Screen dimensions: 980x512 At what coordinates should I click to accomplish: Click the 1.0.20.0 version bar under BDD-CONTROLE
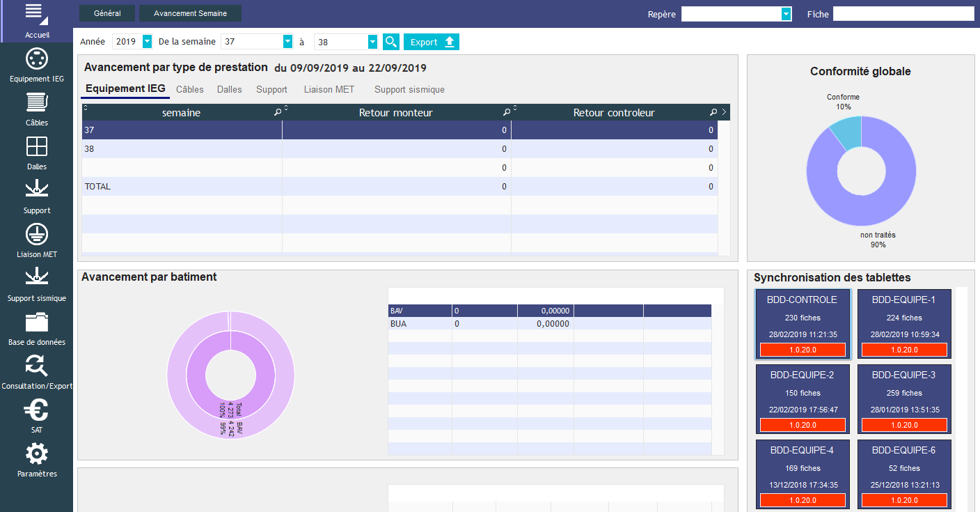point(802,349)
